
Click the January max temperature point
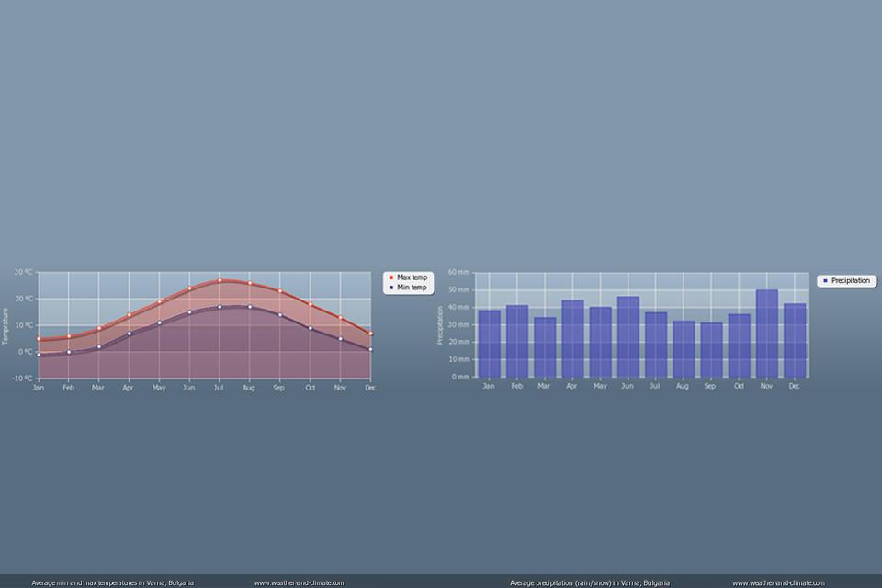(39, 339)
